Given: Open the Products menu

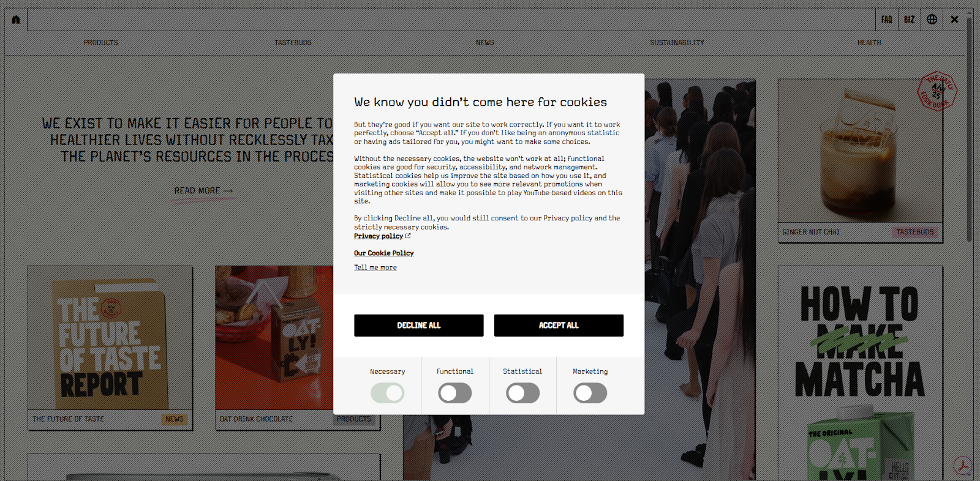Looking at the screenshot, I should click(101, 43).
